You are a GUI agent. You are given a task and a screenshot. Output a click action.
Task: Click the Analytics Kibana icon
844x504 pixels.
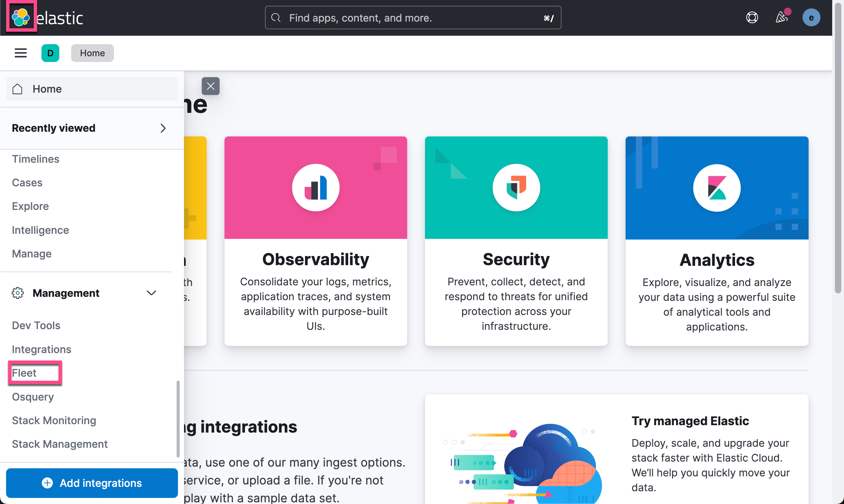[x=716, y=188]
